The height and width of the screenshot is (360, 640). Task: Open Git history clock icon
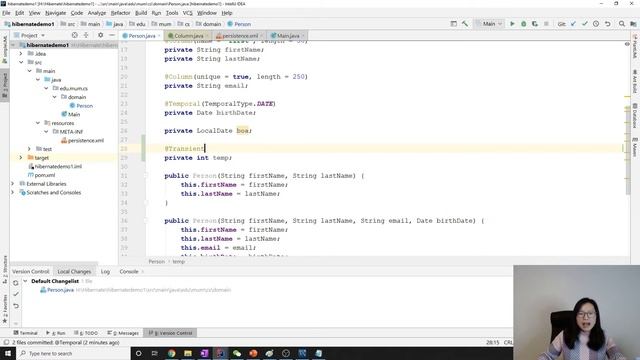[596, 24]
